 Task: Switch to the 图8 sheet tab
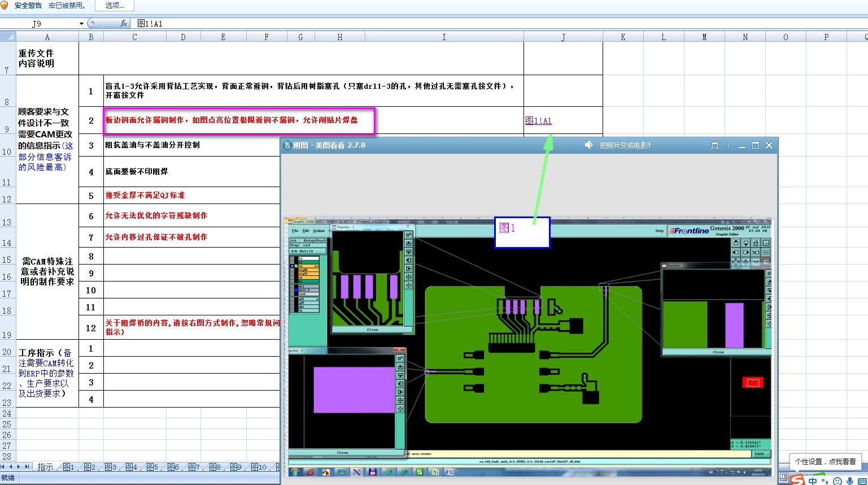[215, 467]
